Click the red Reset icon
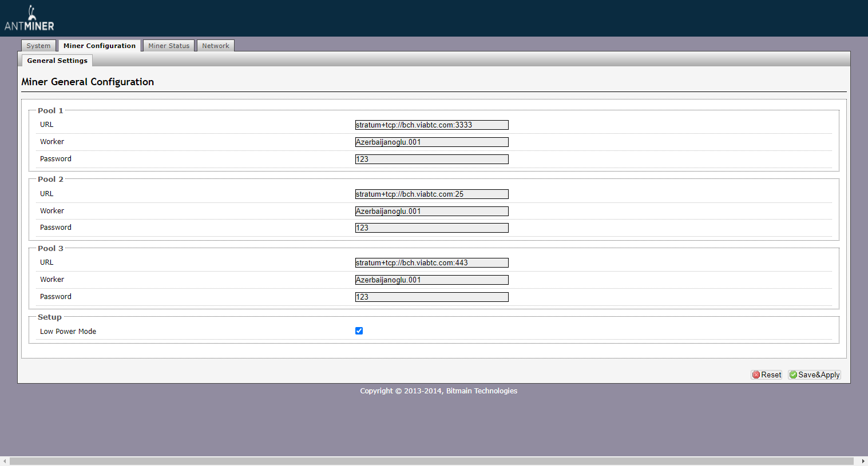Screen dimensions: 868x466 (x=756, y=375)
